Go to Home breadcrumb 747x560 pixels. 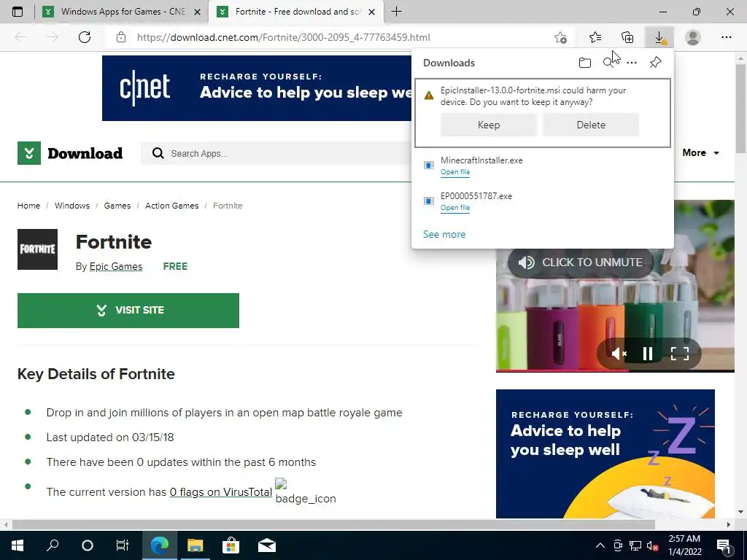tap(28, 206)
